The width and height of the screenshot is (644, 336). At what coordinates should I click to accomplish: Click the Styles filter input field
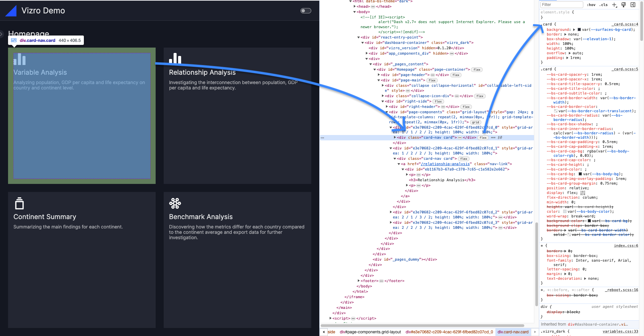(561, 5)
